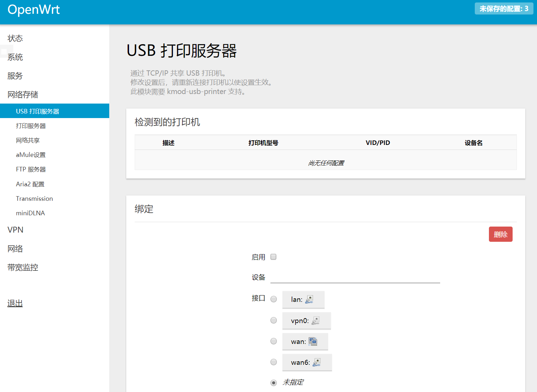
Task: Collapse the 网络存储 menu section
Action: 23,94
